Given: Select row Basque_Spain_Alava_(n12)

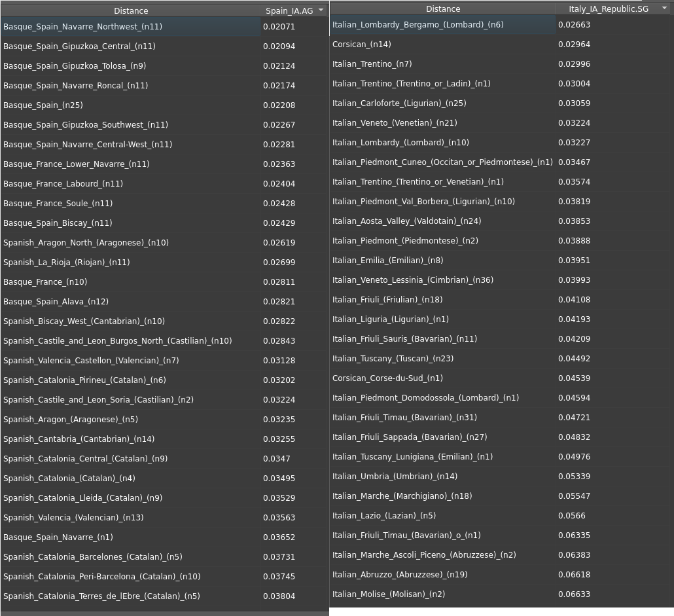Looking at the screenshot, I should click(165, 301).
